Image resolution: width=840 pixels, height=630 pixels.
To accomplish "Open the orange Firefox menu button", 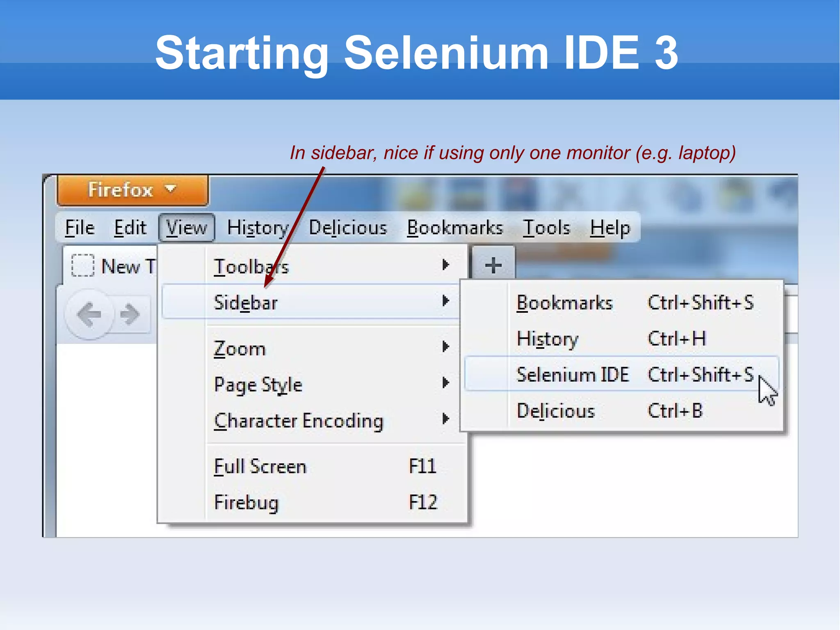I will (132, 190).
